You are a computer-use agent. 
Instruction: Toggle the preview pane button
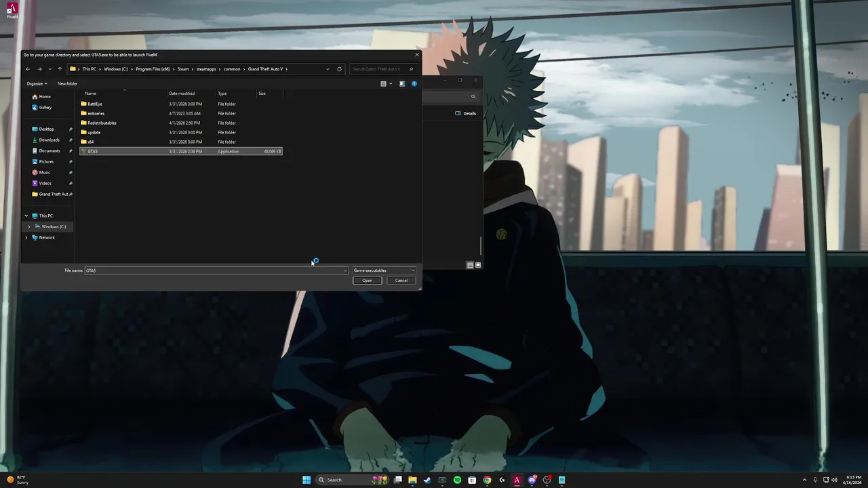click(402, 84)
